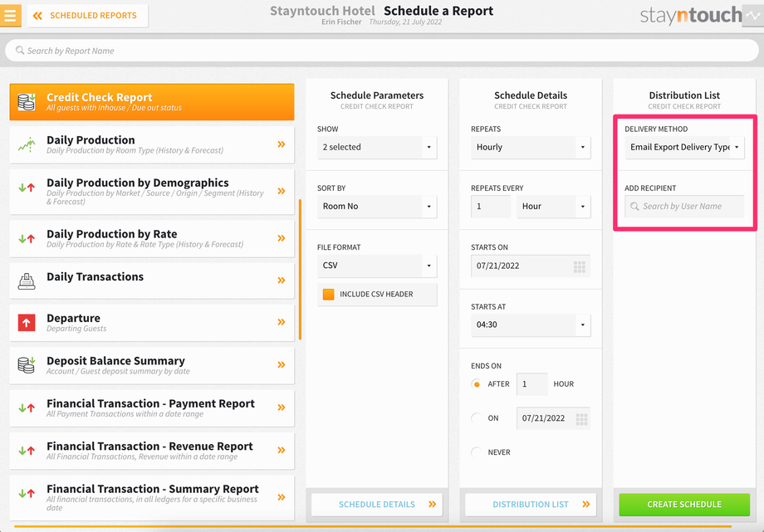Click the Daily Production chart icon
The width and height of the screenshot is (764, 532).
[27, 144]
